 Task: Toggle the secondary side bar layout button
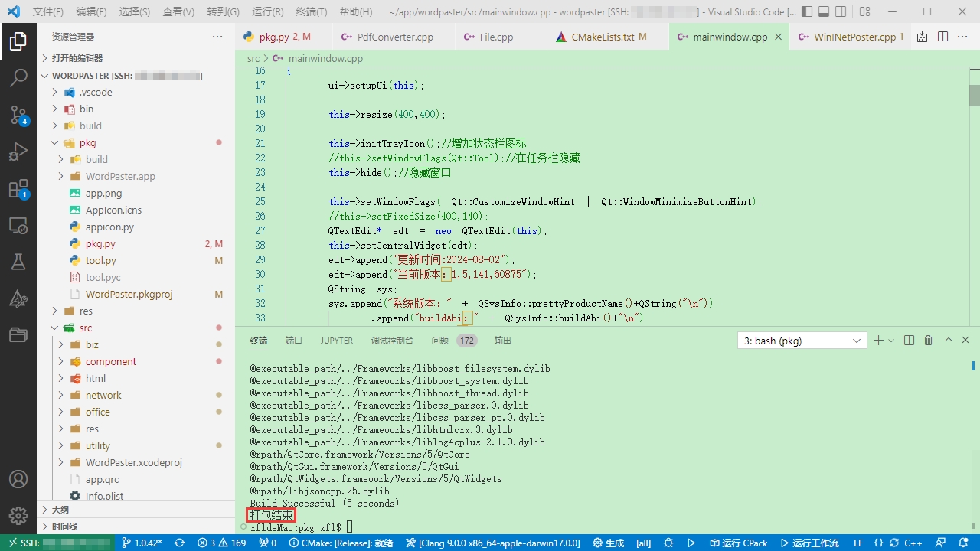(841, 12)
